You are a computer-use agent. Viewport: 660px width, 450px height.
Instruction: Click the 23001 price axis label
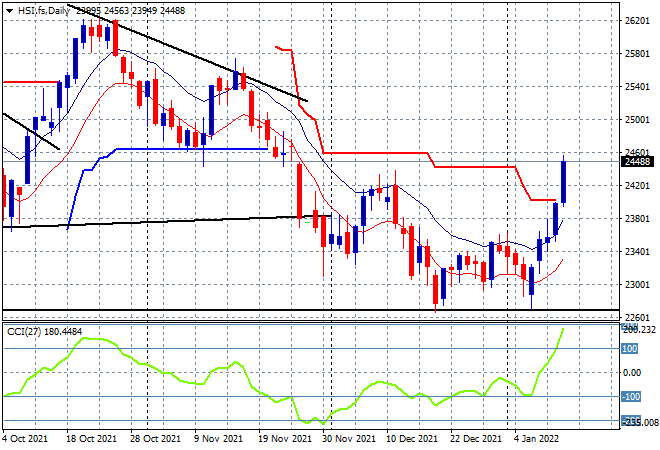pyautogui.click(x=636, y=285)
